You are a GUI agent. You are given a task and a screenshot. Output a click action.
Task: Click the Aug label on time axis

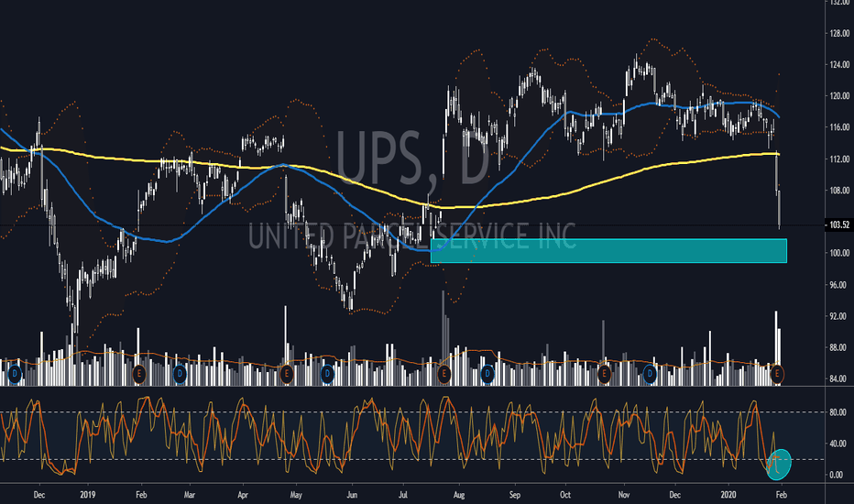(458, 495)
